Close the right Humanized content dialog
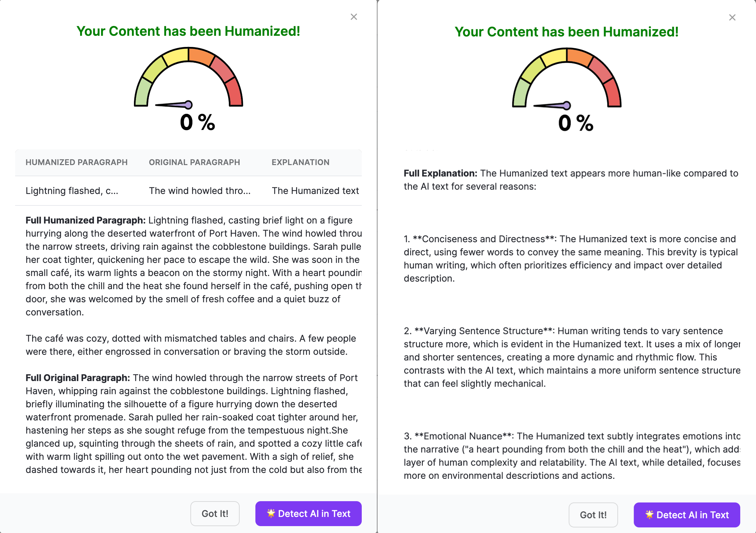 (732, 17)
